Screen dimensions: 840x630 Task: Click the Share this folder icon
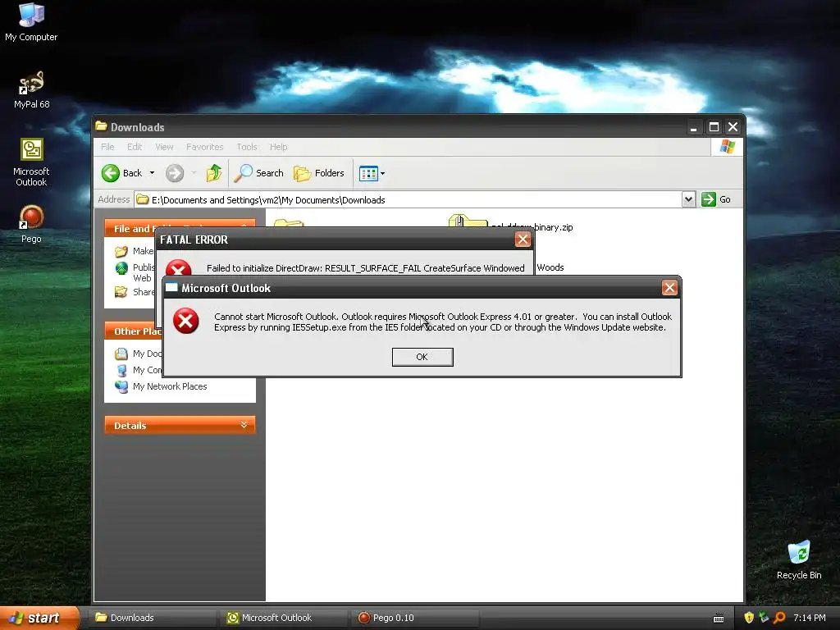tap(121, 292)
